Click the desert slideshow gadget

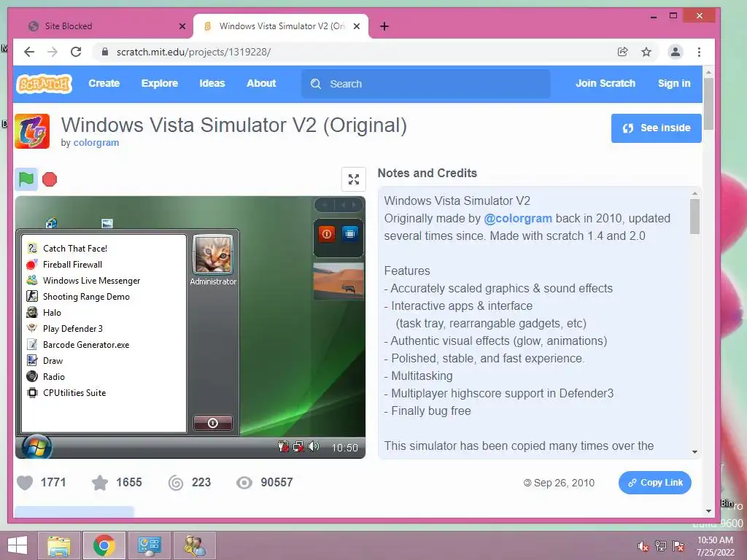click(x=338, y=281)
